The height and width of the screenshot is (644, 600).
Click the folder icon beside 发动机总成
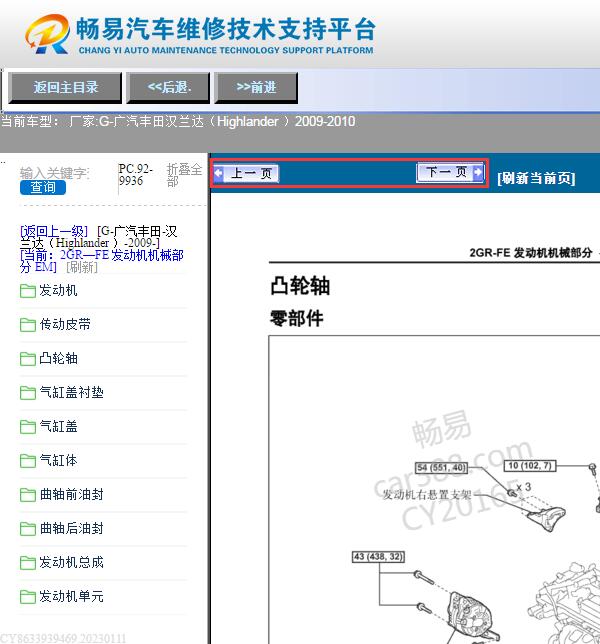pos(28,563)
